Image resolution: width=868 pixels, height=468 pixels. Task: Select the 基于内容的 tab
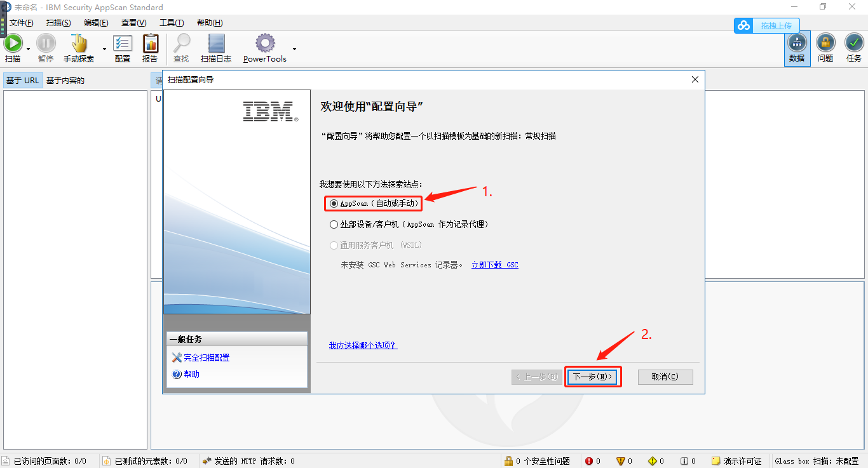click(65, 81)
